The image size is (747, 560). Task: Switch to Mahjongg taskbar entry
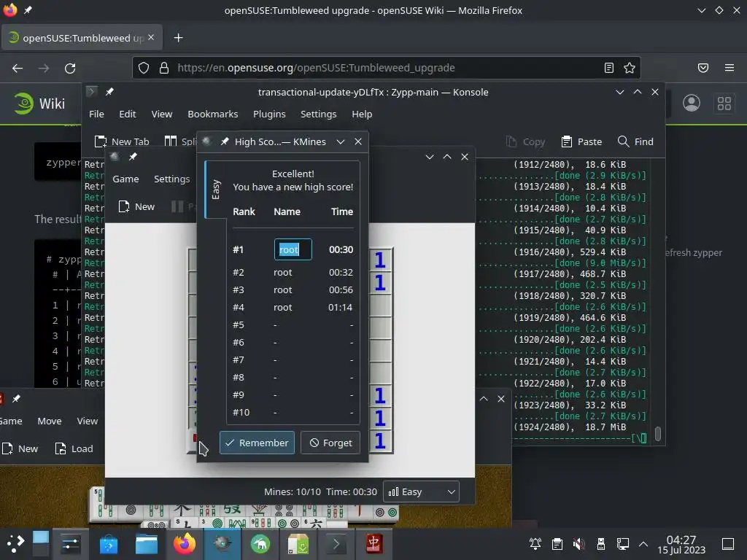(374, 544)
